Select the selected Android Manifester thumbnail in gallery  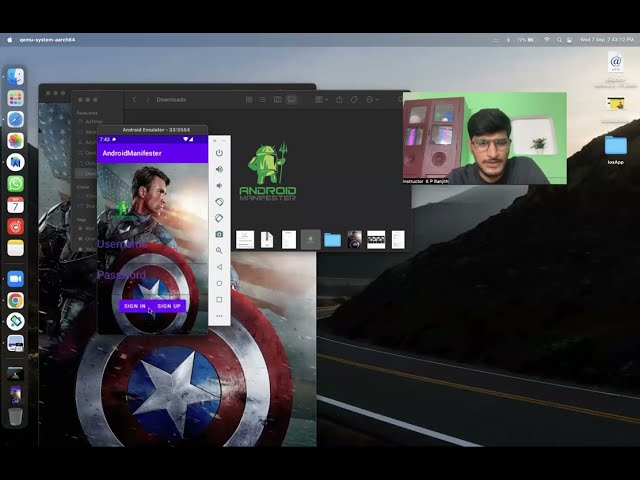(x=311, y=240)
